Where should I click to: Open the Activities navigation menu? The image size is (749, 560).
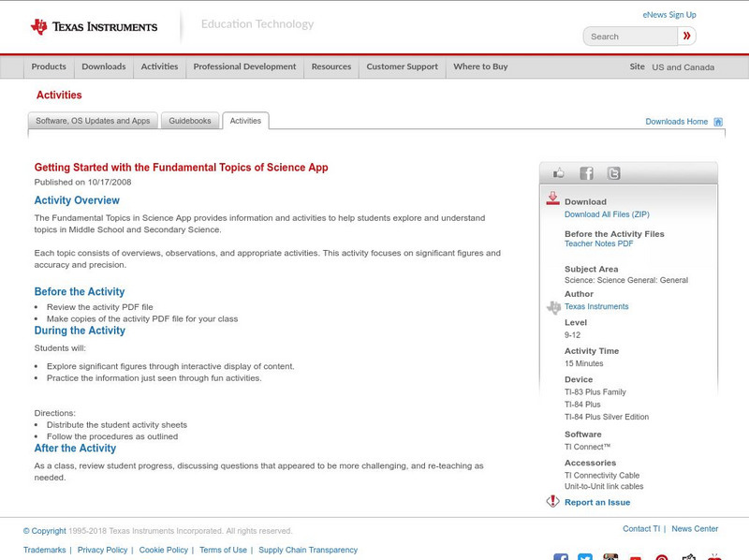(x=159, y=66)
